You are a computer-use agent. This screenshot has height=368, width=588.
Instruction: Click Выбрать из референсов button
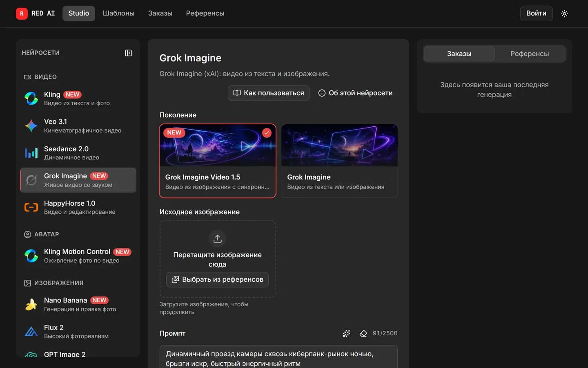217,279
